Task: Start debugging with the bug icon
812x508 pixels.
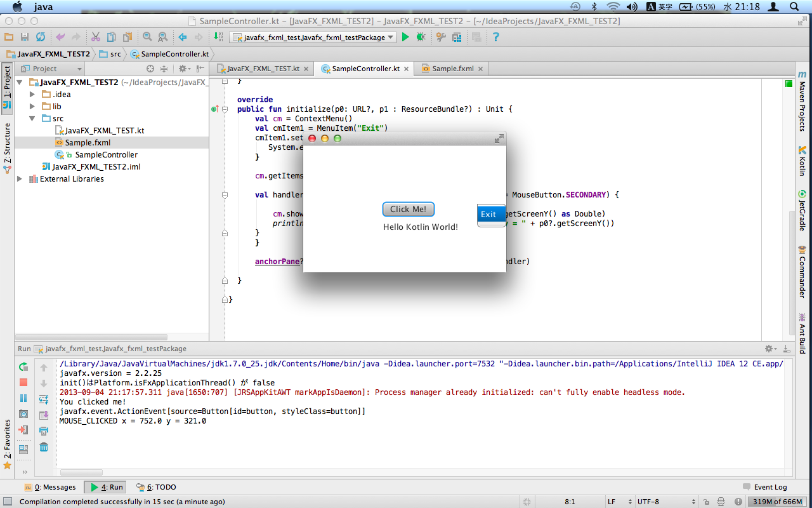Action: click(421, 37)
